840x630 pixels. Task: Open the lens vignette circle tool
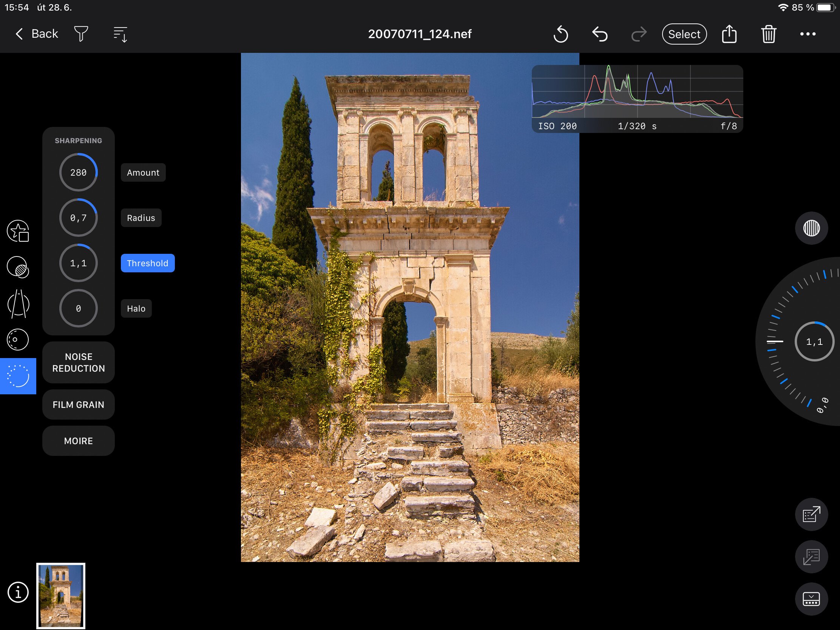tap(18, 340)
